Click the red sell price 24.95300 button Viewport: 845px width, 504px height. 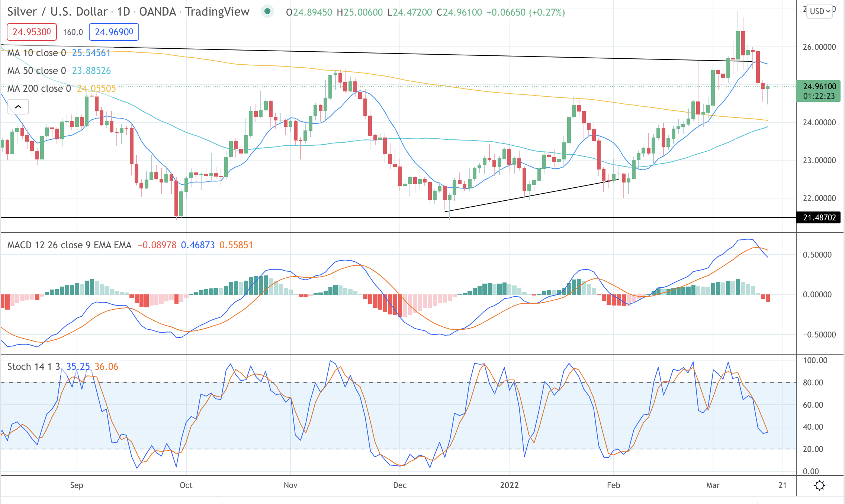[32, 32]
